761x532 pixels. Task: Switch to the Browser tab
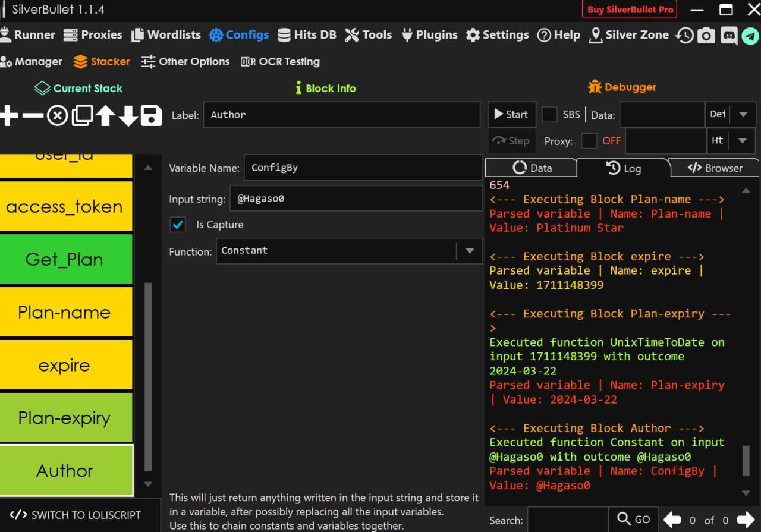[x=715, y=168]
